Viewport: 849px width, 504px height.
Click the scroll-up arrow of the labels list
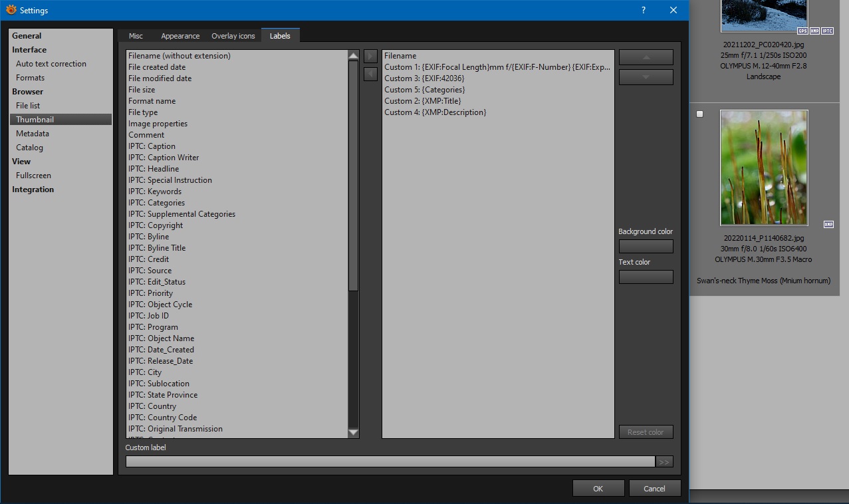tap(354, 56)
